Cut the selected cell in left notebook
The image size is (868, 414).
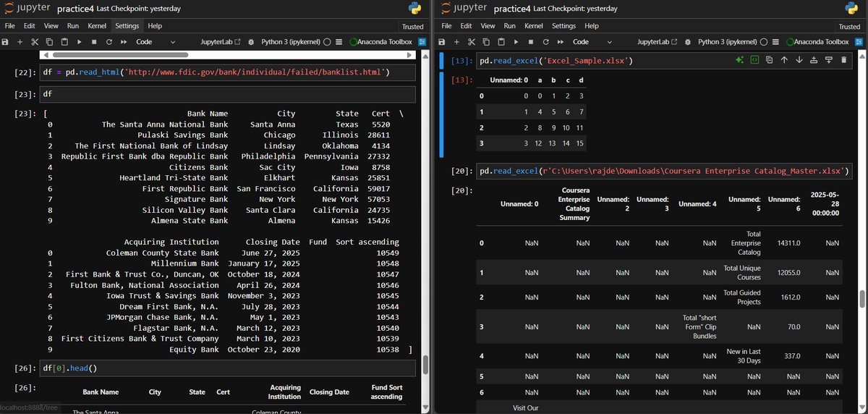(x=35, y=42)
